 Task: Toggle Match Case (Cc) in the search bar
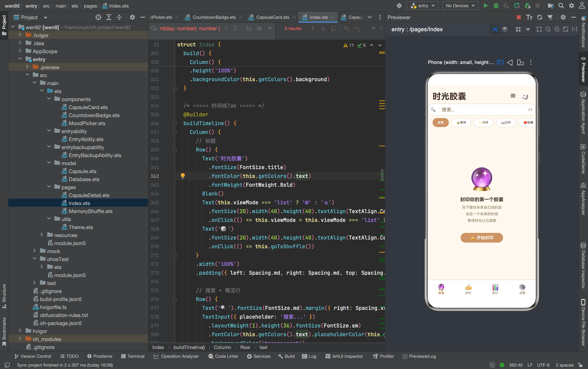point(249,29)
